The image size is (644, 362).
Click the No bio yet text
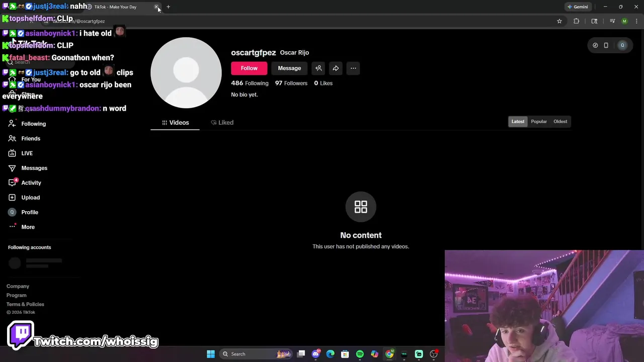[x=245, y=95]
